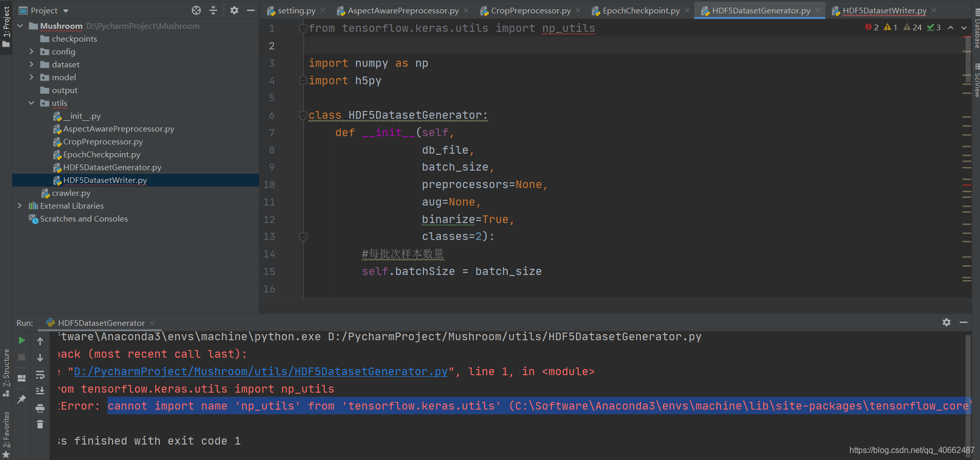Collapse the Mushroom root folder

[20, 26]
